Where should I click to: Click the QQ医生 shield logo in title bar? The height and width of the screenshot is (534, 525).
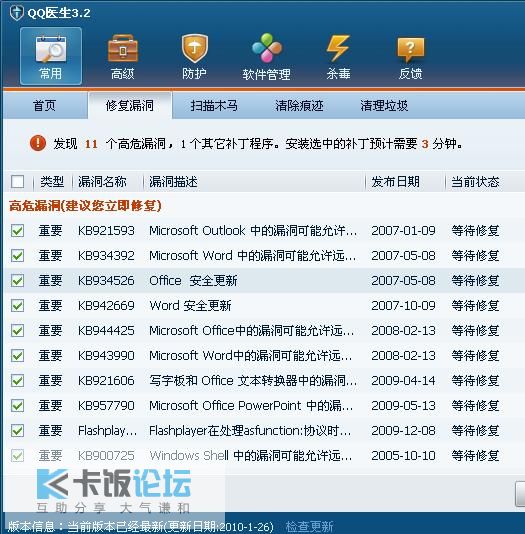16,13
